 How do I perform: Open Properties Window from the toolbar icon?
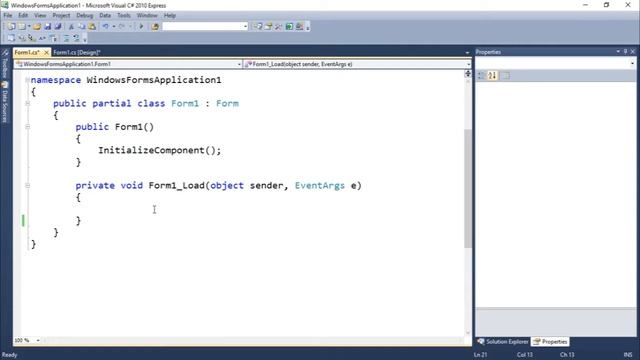click(x=269, y=27)
